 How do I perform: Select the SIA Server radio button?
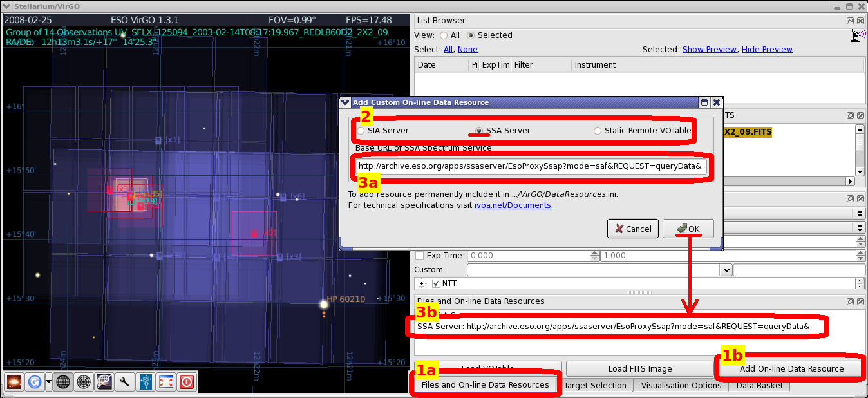(x=361, y=131)
